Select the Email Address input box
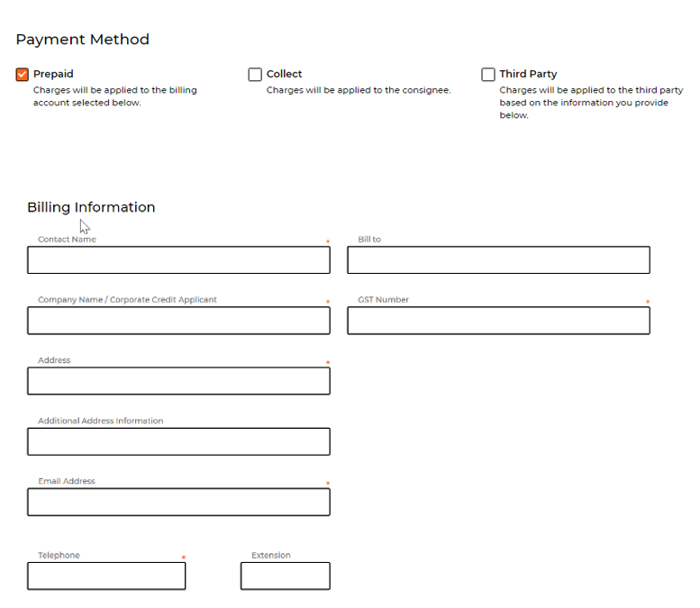The width and height of the screenshot is (700, 608). point(178,502)
